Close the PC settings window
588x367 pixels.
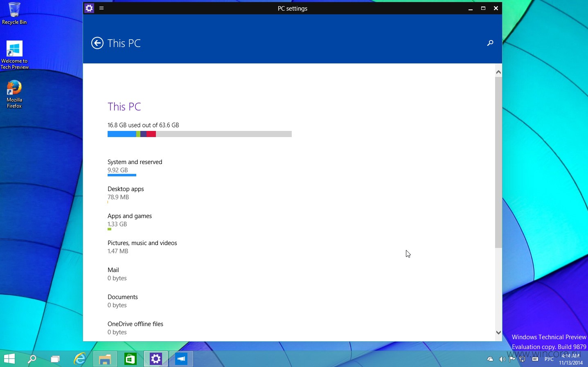[496, 8]
